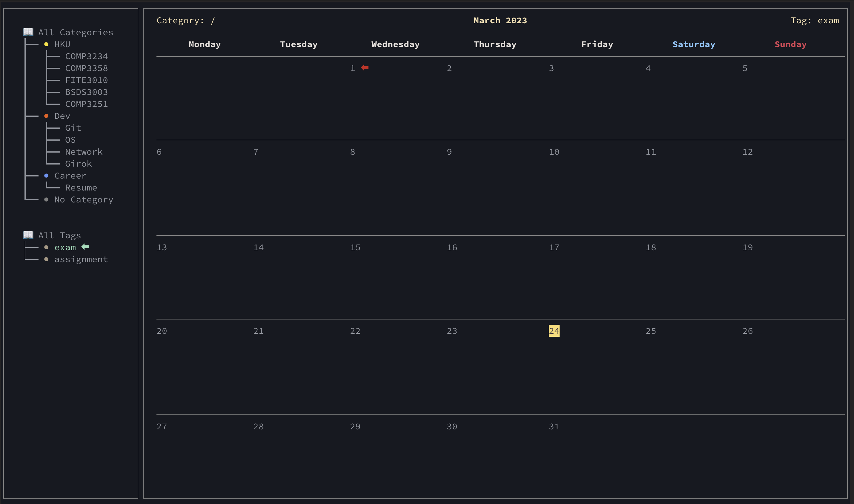Click the Sunday column header
Image resolution: width=854 pixels, height=504 pixels.
(790, 44)
